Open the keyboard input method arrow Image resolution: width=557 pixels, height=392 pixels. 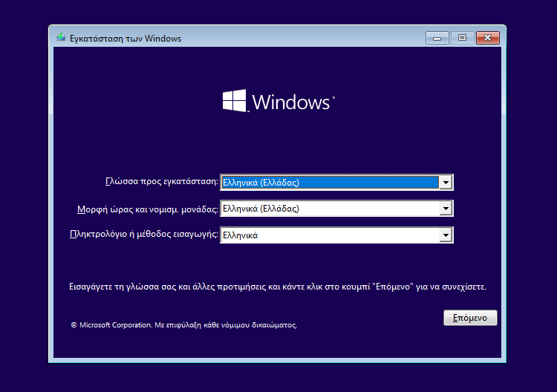click(x=446, y=235)
